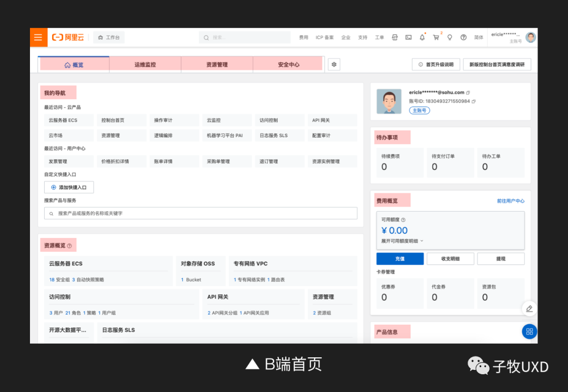Open the 1 Bucket link under OSS
Image resolution: width=568 pixels, height=392 pixels.
point(191,280)
